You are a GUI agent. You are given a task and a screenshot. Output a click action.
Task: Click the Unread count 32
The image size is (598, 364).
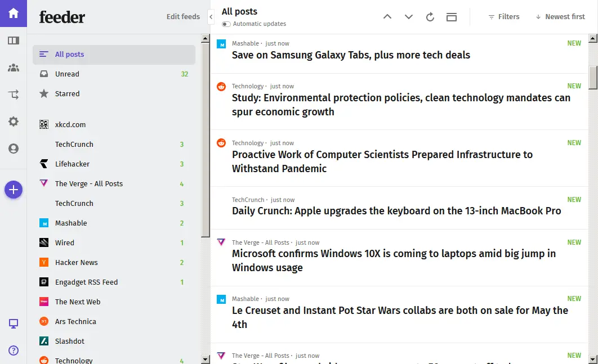coord(185,74)
